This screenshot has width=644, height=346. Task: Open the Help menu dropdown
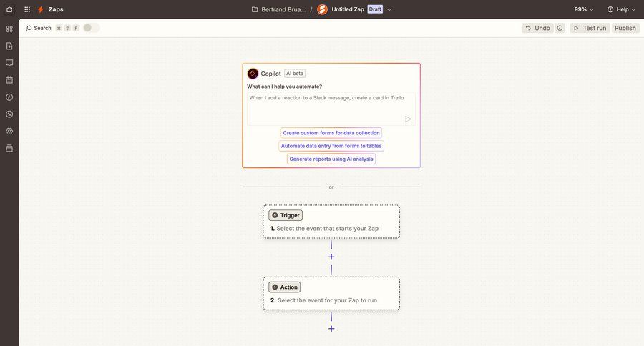[621, 9]
